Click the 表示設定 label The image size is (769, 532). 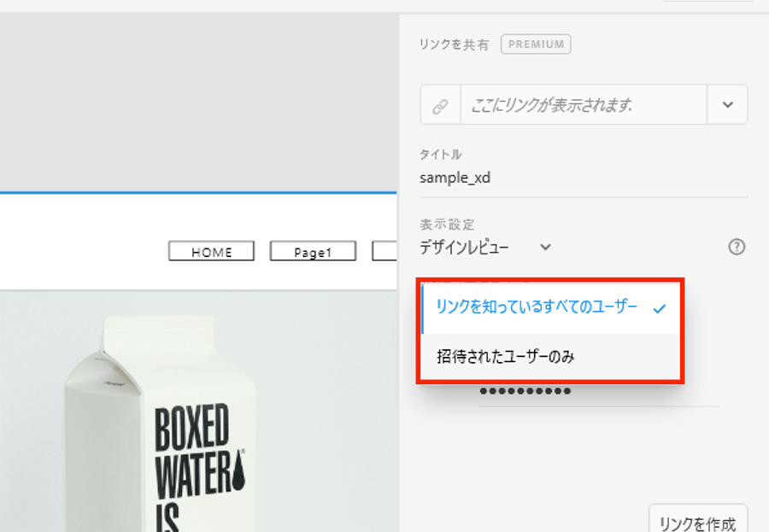[447, 225]
